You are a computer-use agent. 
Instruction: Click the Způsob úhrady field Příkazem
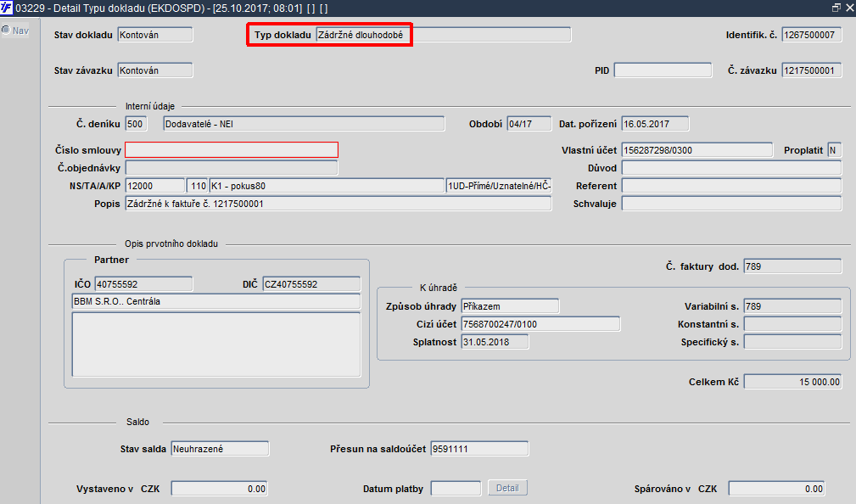point(510,305)
